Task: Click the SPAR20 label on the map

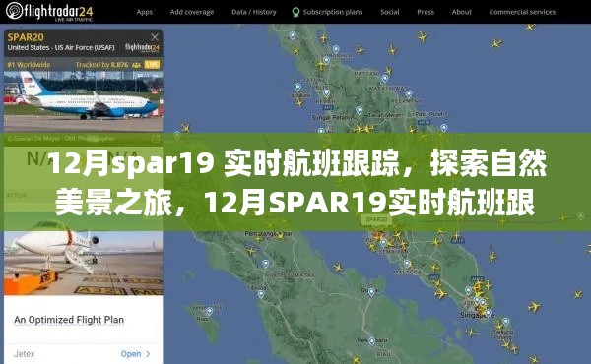Action: (x=376, y=219)
